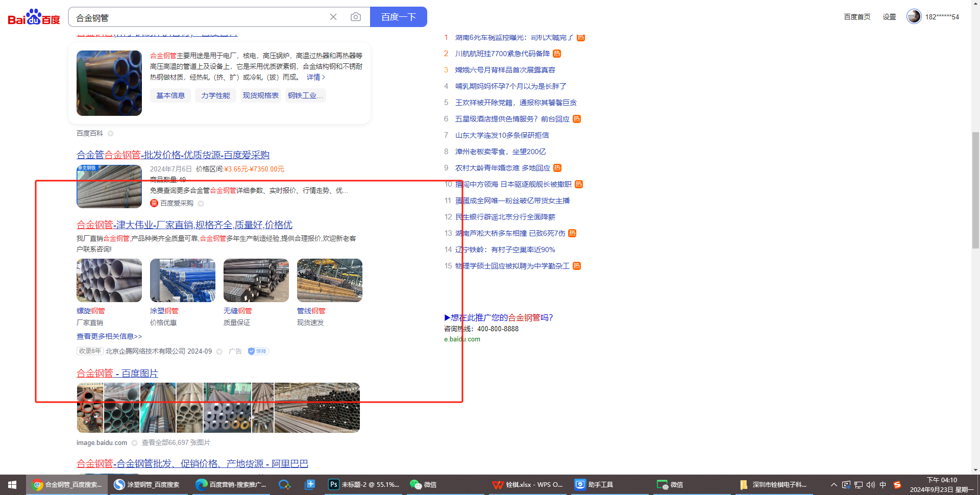Open hot search 哺乳期妈妈怀孕7个月以为是长胖了
The width and height of the screenshot is (980, 495).
tap(511, 86)
